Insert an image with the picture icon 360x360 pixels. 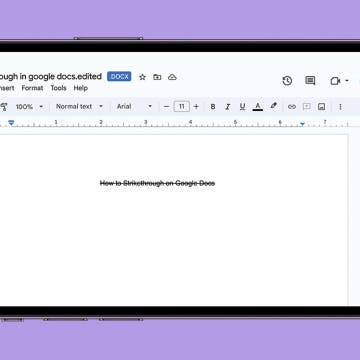(321, 107)
